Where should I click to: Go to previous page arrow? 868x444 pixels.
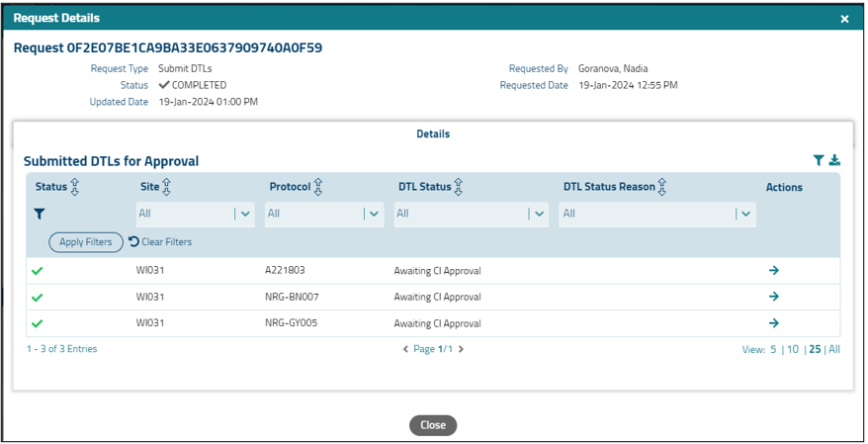pos(405,349)
